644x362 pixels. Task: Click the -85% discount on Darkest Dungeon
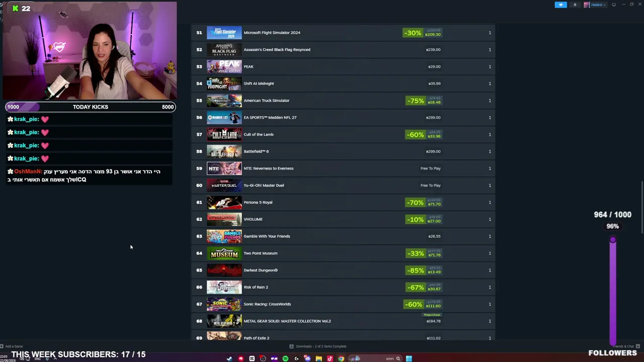[x=415, y=270]
